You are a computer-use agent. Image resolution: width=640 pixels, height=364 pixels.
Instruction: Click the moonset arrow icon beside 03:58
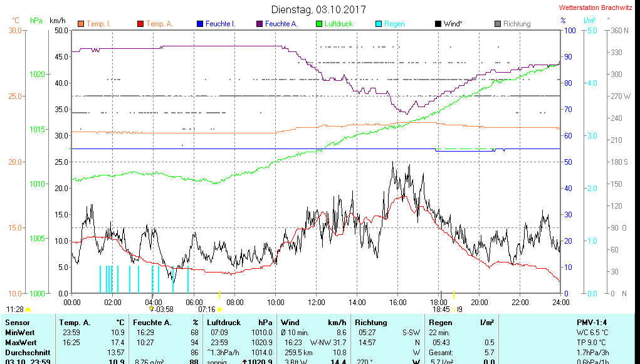(x=151, y=309)
